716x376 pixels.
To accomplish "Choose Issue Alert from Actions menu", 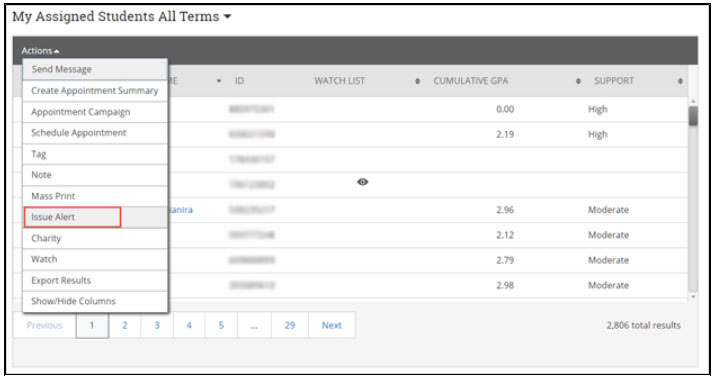I will pos(95,217).
